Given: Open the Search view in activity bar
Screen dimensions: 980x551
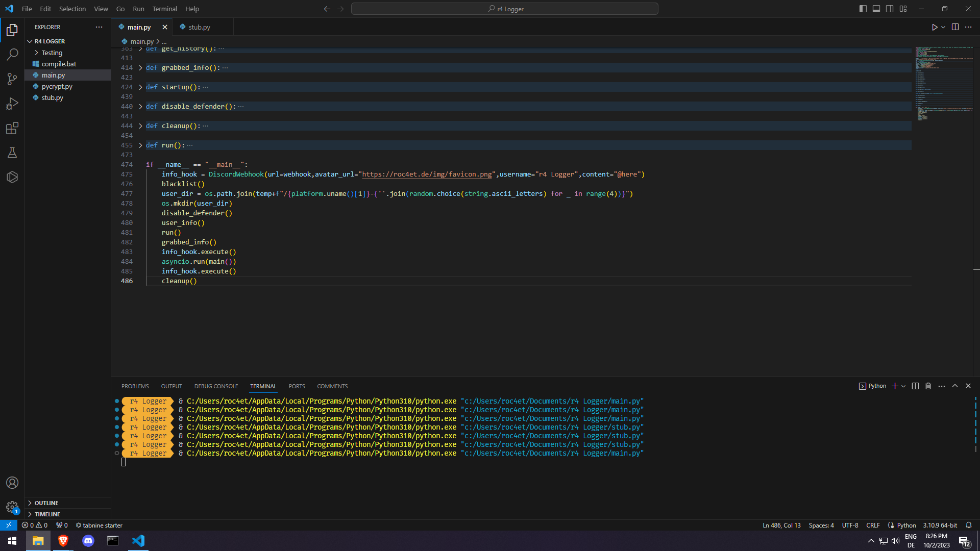Looking at the screenshot, I should click(x=12, y=55).
